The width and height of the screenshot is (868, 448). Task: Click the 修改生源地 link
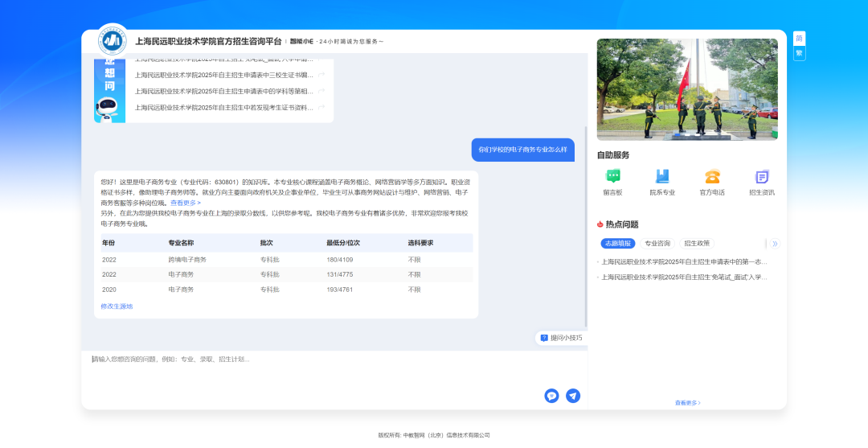[x=117, y=306]
